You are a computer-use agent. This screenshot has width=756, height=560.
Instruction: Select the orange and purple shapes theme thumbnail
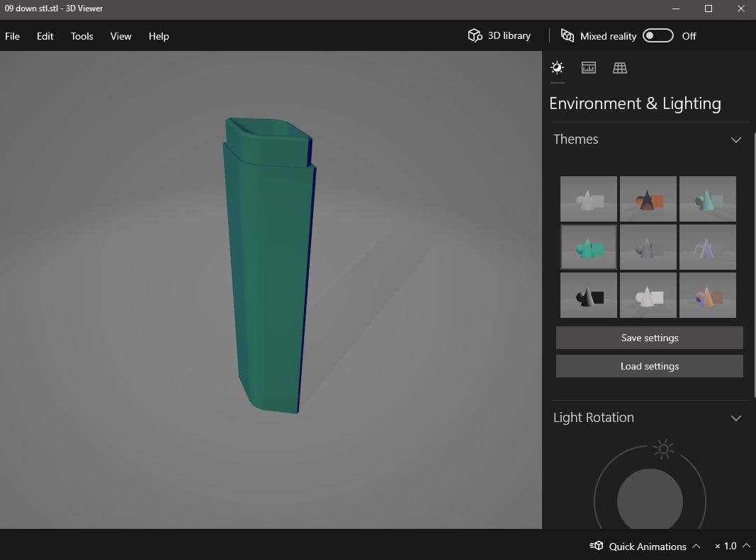click(x=707, y=295)
